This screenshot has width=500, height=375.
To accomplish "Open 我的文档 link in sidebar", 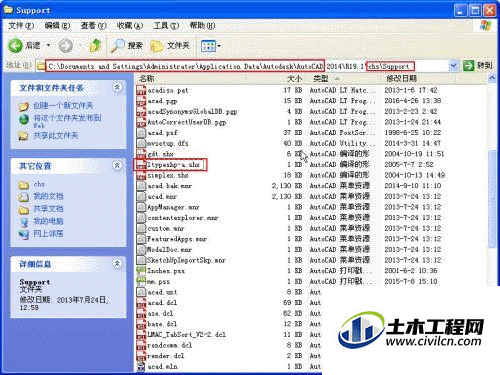I will click(48, 196).
